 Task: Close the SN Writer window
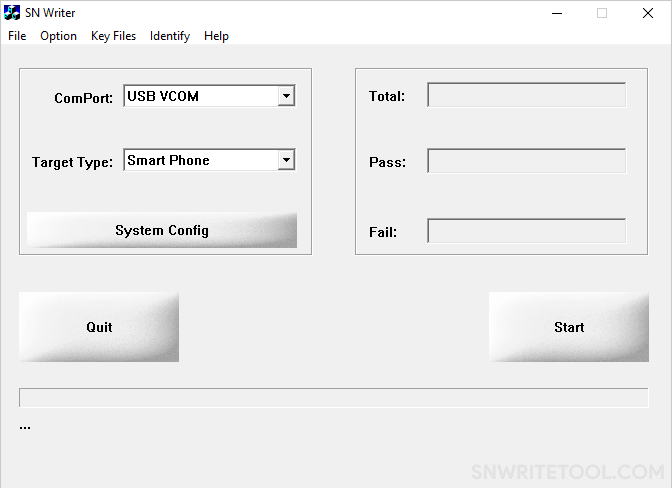point(648,13)
